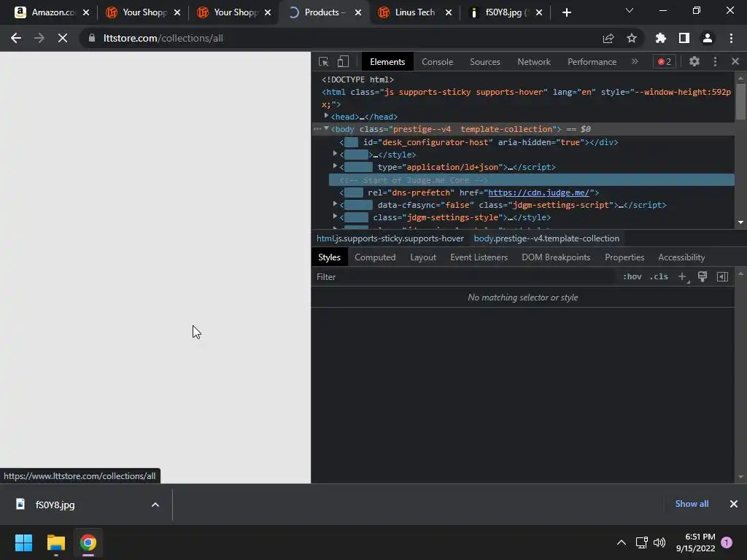Open the downloaded fS0Y8.jpg file
The height and width of the screenshot is (560, 747).
[55, 505]
